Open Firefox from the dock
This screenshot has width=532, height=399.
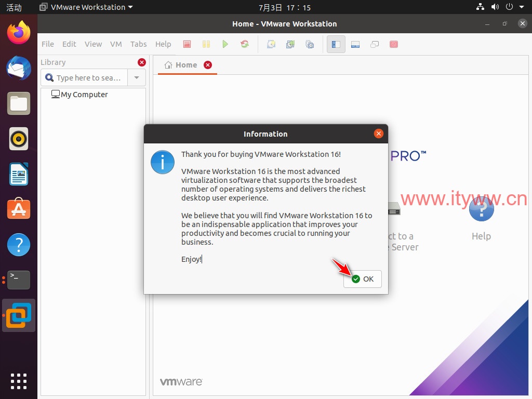(19, 33)
